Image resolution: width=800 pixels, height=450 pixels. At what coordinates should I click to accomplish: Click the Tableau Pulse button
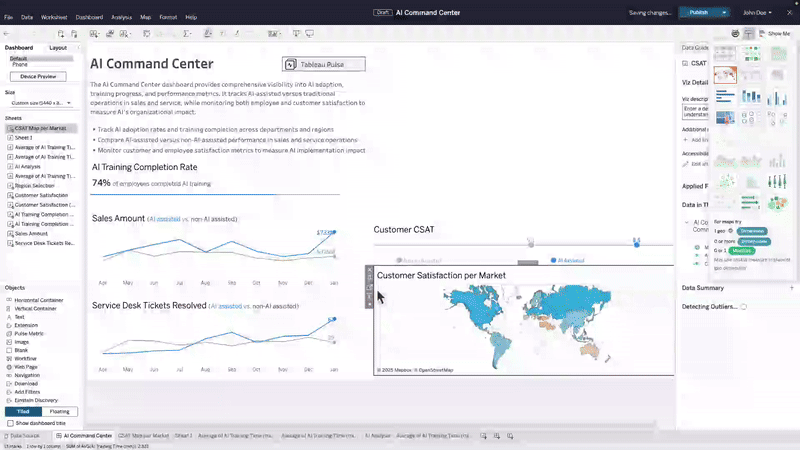click(324, 64)
